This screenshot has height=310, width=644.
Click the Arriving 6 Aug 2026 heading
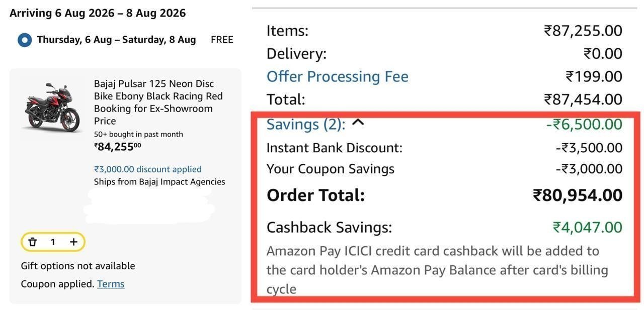click(98, 13)
